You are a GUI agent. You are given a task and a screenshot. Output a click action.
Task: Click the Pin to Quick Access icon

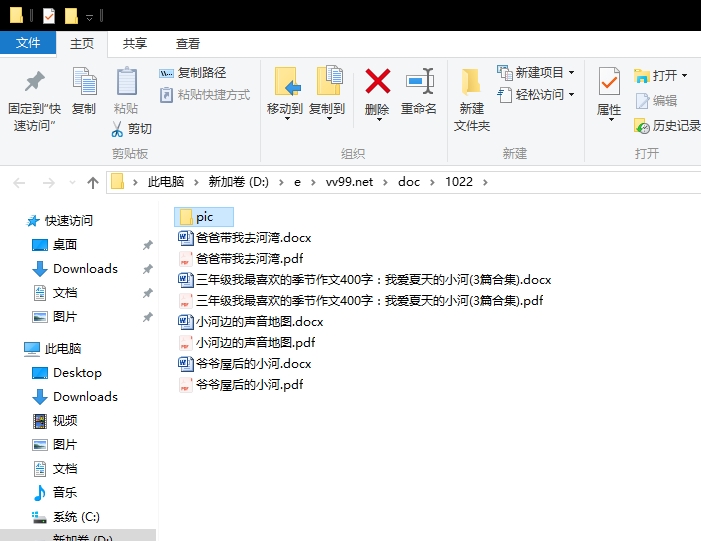click(34, 81)
